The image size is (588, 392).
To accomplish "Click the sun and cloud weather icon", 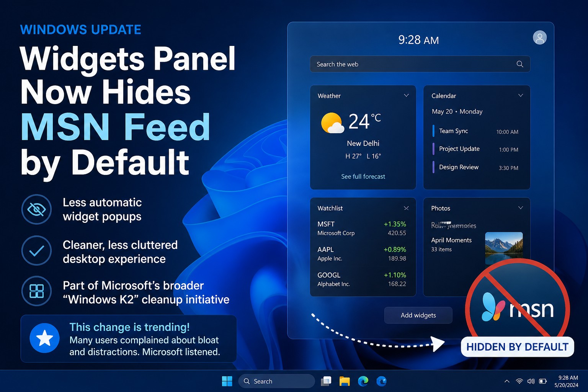I will (332, 123).
